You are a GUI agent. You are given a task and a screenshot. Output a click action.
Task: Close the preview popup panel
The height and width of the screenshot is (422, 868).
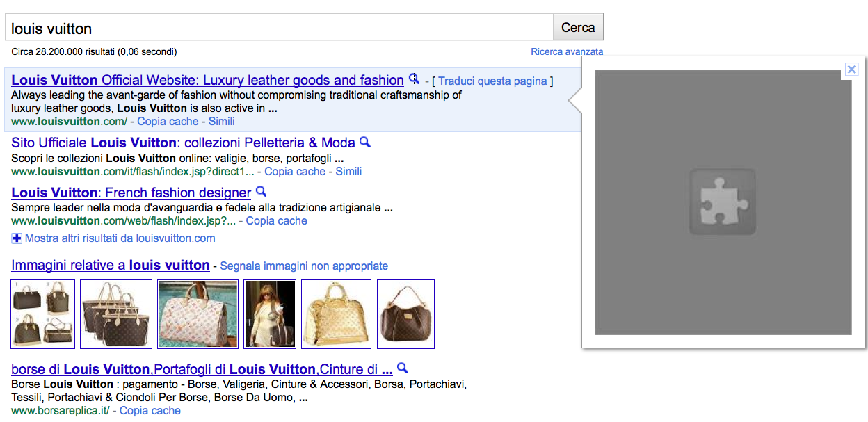point(851,69)
